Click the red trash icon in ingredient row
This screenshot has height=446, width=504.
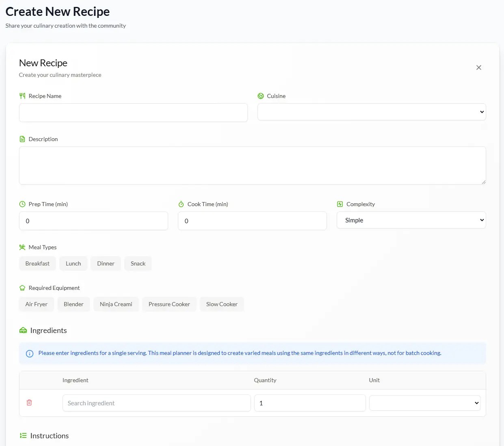pos(29,402)
